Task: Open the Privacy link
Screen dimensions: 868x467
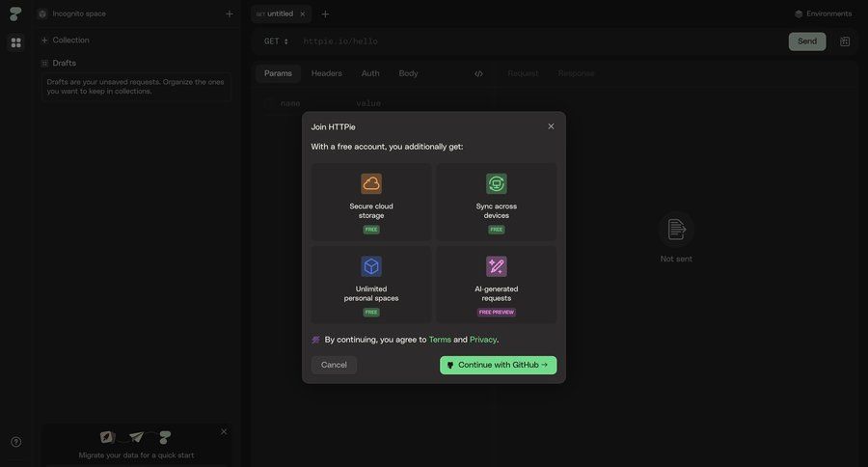Action: point(483,340)
